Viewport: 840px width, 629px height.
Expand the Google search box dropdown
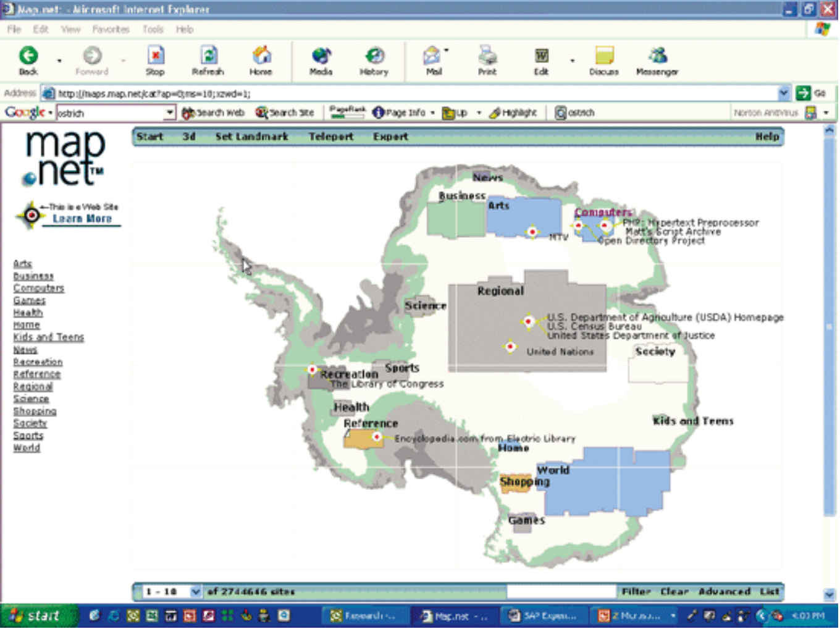(x=170, y=113)
